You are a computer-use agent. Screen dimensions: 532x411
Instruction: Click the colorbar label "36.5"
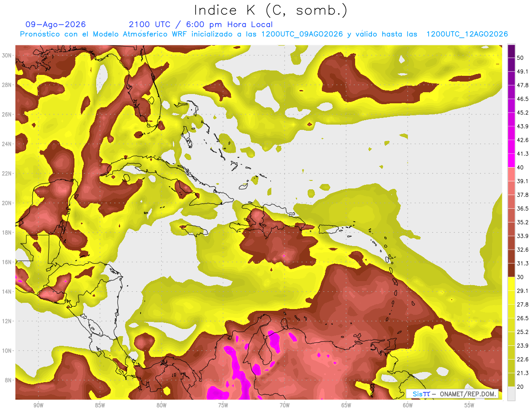coord(522,208)
